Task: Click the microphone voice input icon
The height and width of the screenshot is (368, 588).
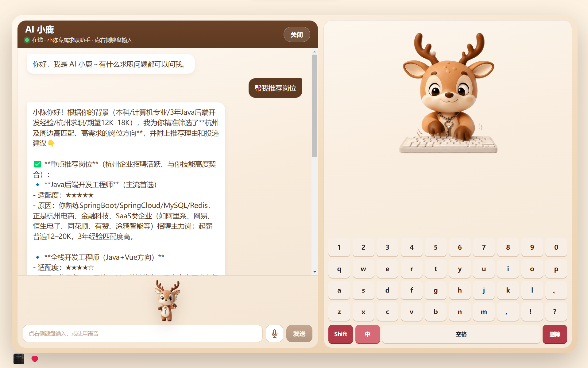Action: [x=274, y=333]
